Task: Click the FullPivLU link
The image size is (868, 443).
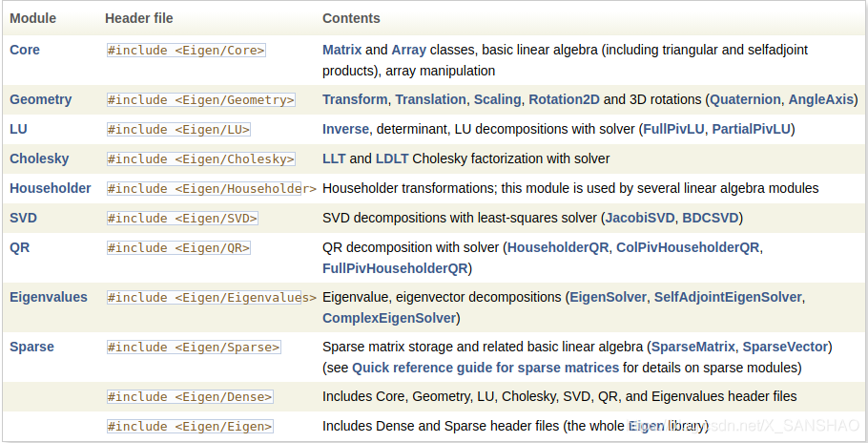Action: (x=673, y=129)
